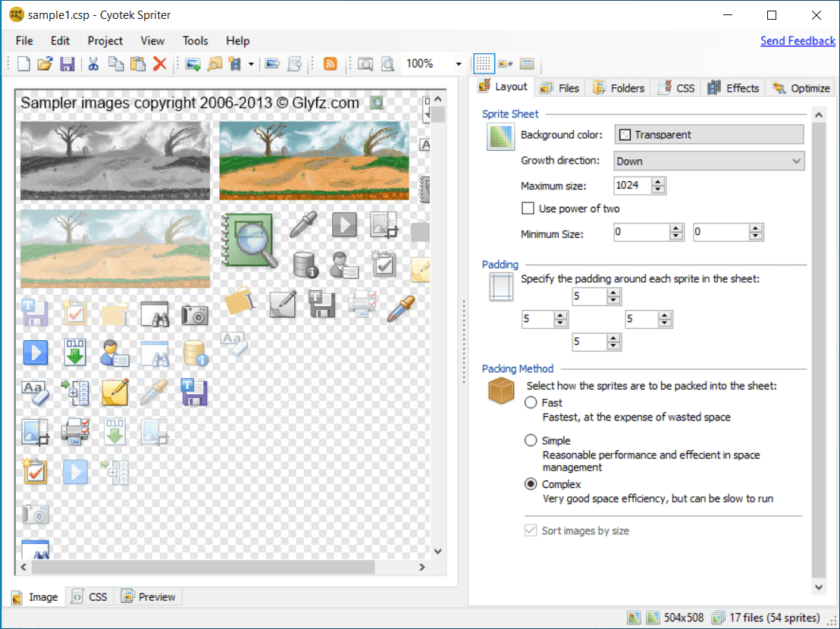Increase left padding value spinner
Screen dimensions: 840x629
point(560,315)
